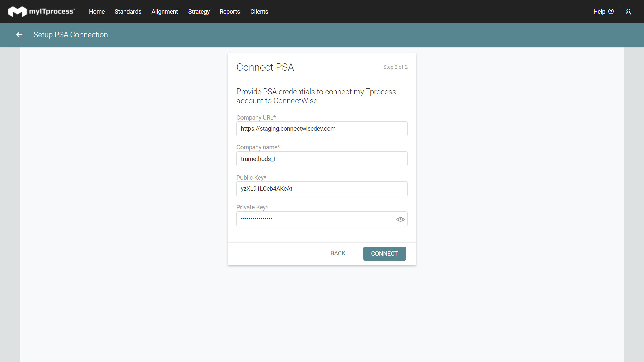644x362 pixels.
Task: Click the BACK button
Action: [x=338, y=254]
